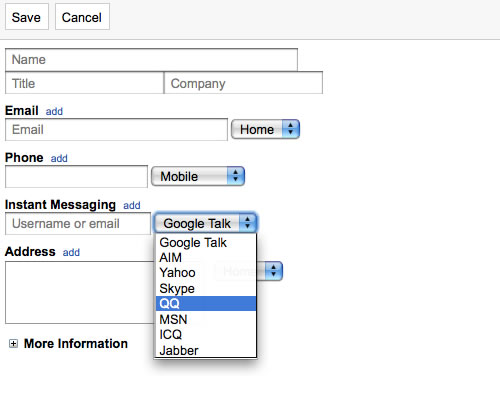Click the Save button
Screen dimensions: 500x400
pos(27,17)
